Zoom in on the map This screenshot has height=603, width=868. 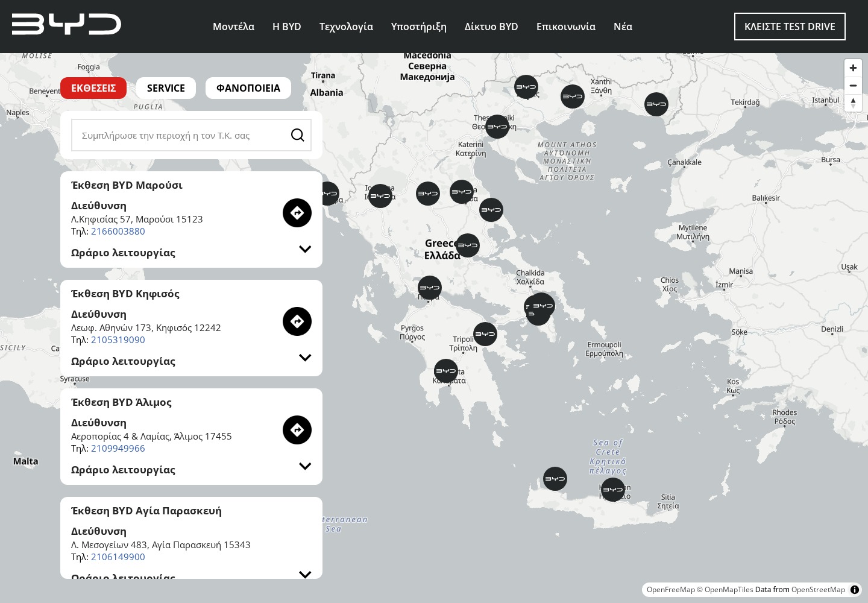point(853,68)
